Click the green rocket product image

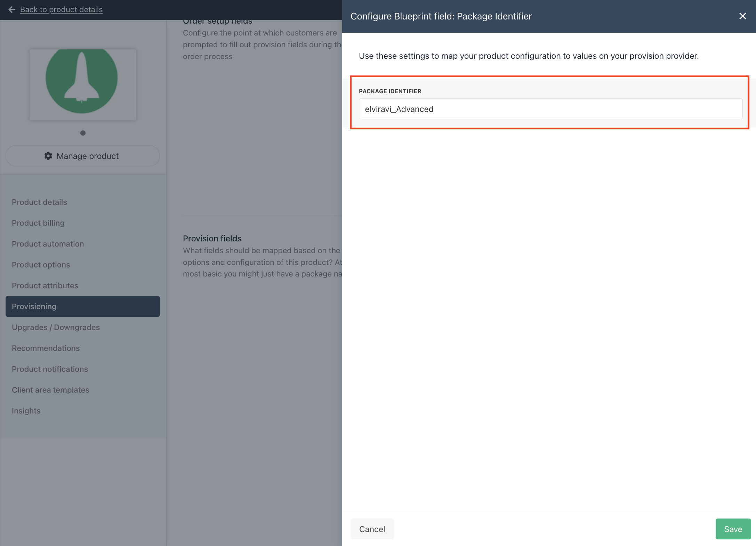point(82,85)
